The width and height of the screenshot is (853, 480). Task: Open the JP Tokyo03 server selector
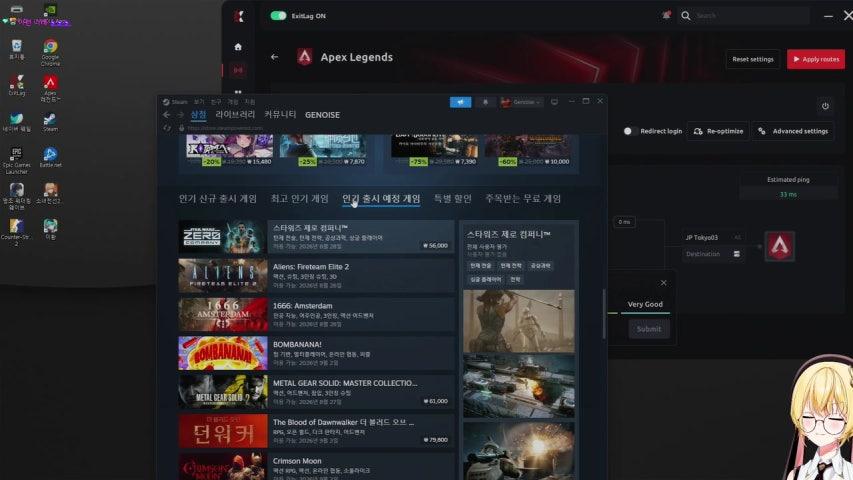[x=713, y=237]
